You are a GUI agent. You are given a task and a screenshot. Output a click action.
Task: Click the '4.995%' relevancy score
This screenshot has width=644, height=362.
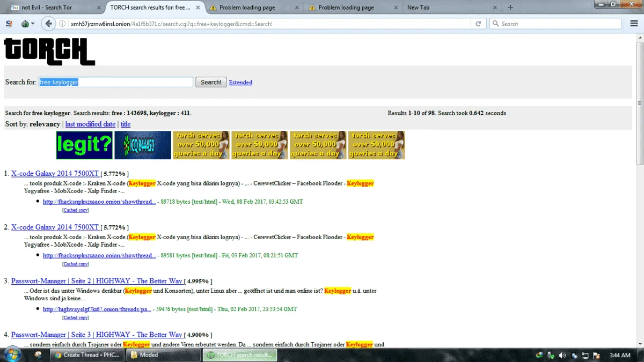point(198,282)
